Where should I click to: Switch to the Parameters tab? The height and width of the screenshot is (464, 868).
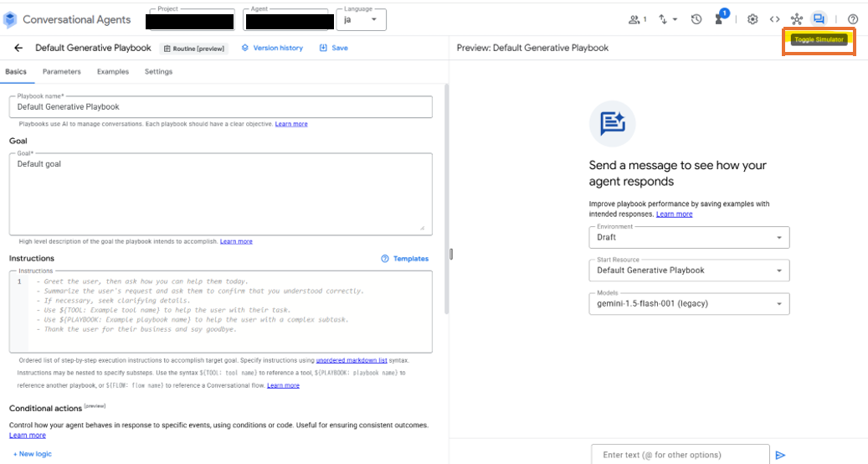click(61, 72)
